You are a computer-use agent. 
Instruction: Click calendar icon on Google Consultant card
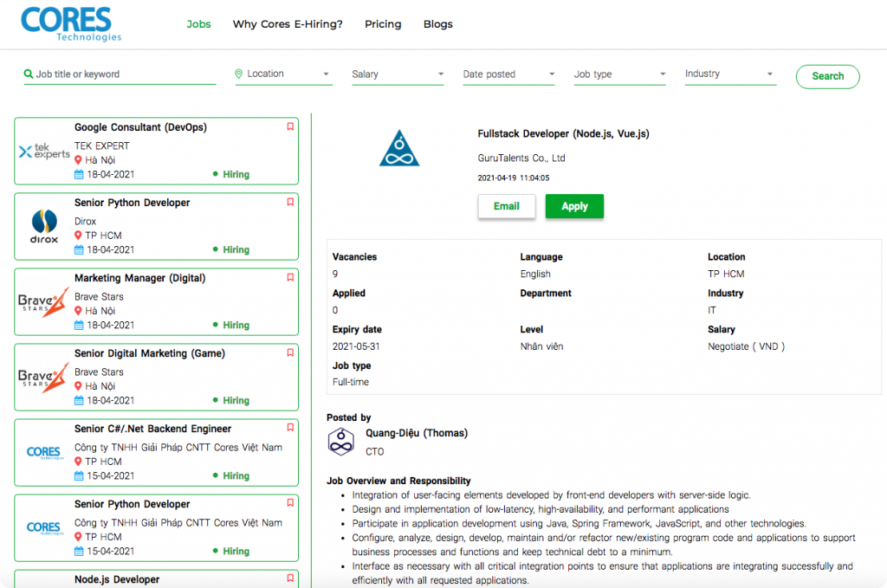coord(79,175)
